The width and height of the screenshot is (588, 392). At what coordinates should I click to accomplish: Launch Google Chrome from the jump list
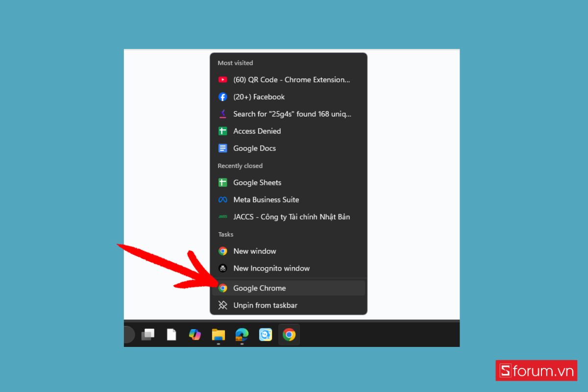pos(288,288)
